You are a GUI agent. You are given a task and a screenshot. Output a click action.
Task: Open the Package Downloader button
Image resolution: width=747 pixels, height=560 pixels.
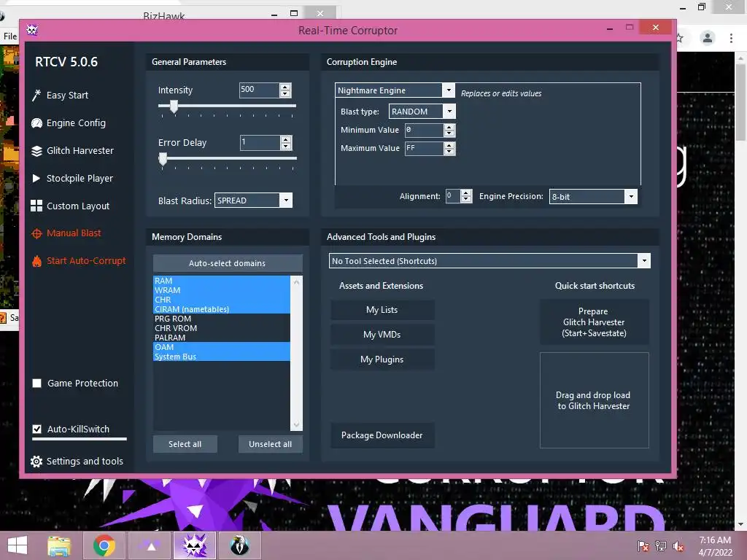click(x=382, y=435)
